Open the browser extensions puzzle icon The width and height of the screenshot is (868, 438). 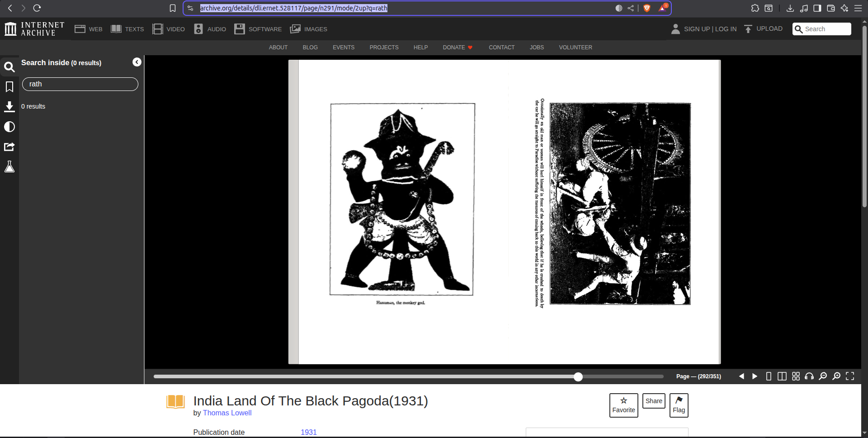click(x=755, y=8)
